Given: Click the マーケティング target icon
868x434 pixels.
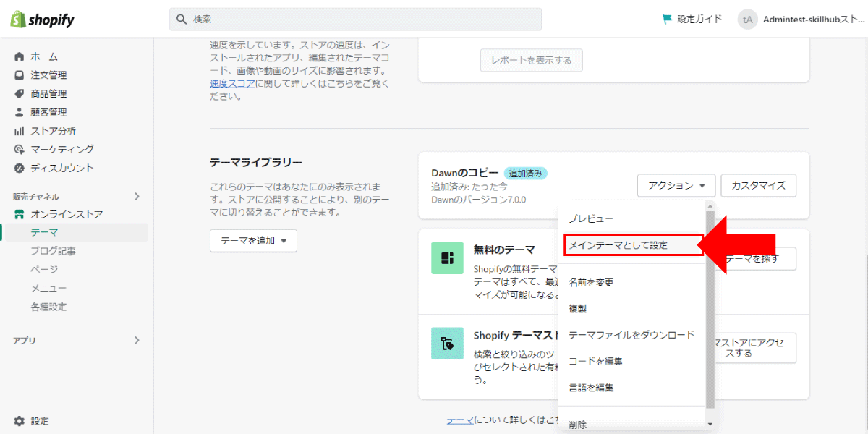Looking at the screenshot, I should pyautogui.click(x=20, y=150).
